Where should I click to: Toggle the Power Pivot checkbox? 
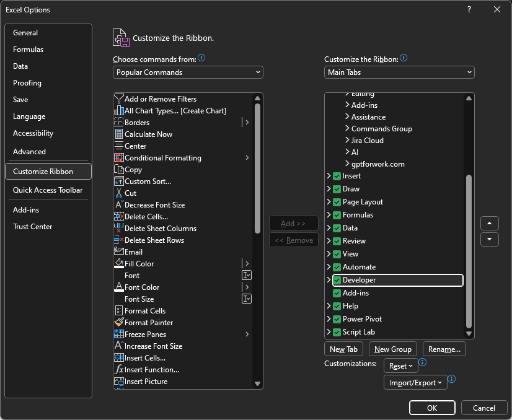pos(337,320)
